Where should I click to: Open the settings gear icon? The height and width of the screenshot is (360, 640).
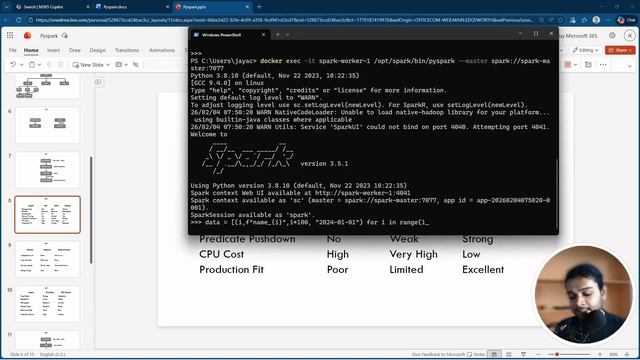[612, 36]
